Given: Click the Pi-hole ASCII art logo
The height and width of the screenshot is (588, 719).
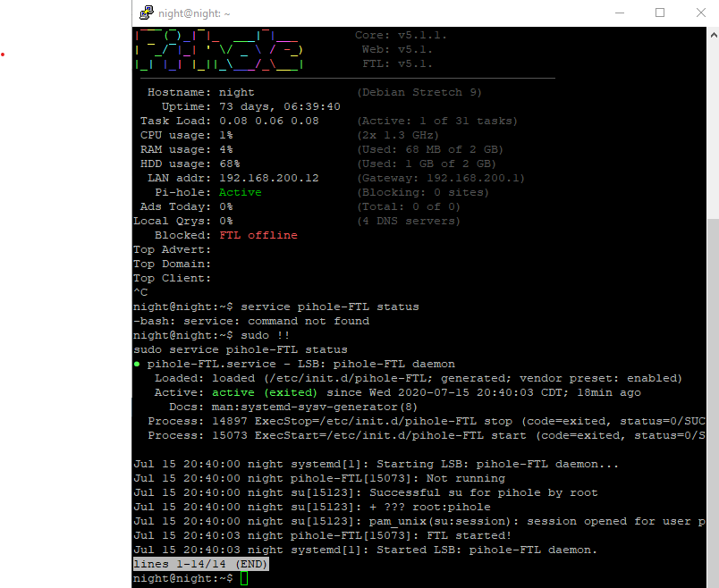Looking at the screenshot, I should click(x=219, y=50).
